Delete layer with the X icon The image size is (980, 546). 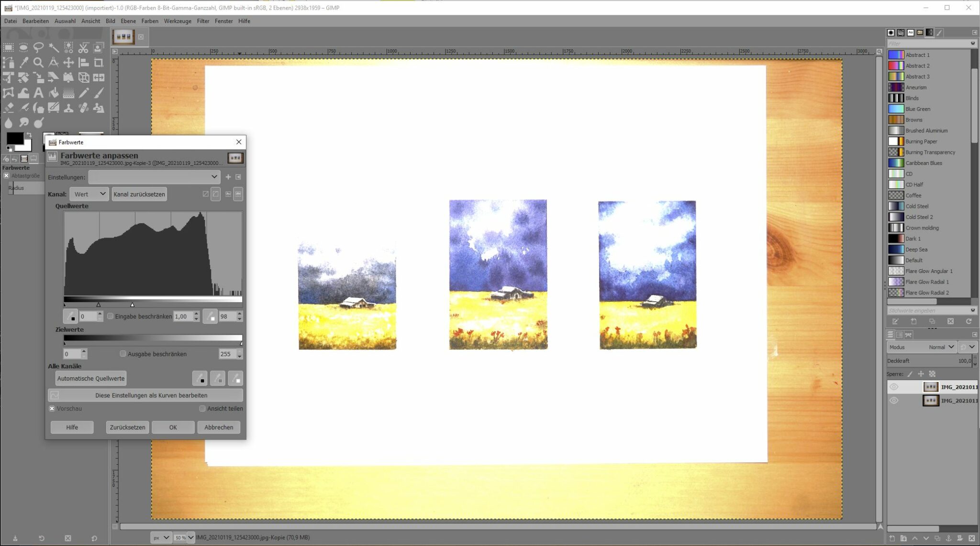point(971,538)
